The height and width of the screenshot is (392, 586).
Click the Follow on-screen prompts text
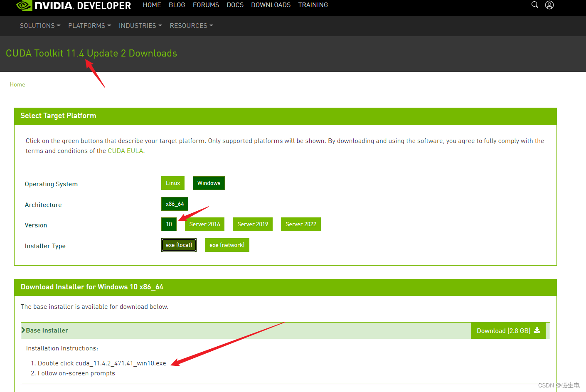[76, 373]
